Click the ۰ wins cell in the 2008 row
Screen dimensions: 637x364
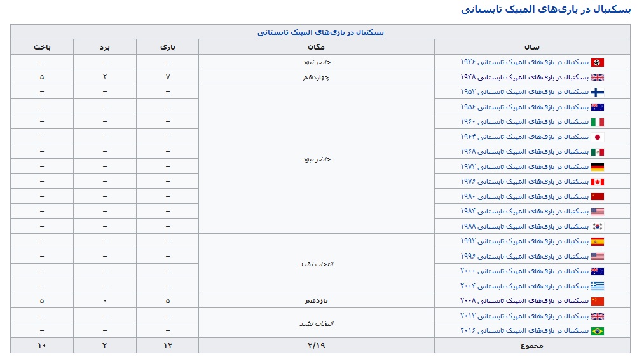(x=105, y=300)
